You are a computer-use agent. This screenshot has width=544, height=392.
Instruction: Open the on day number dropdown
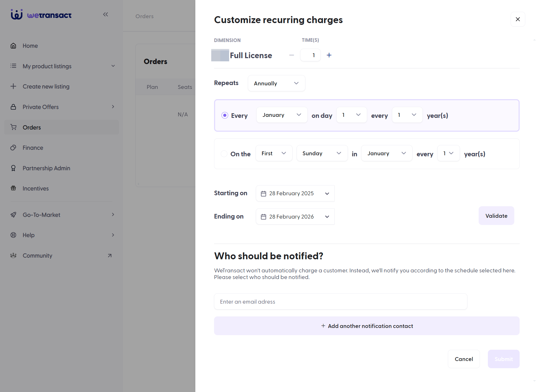[x=351, y=115]
